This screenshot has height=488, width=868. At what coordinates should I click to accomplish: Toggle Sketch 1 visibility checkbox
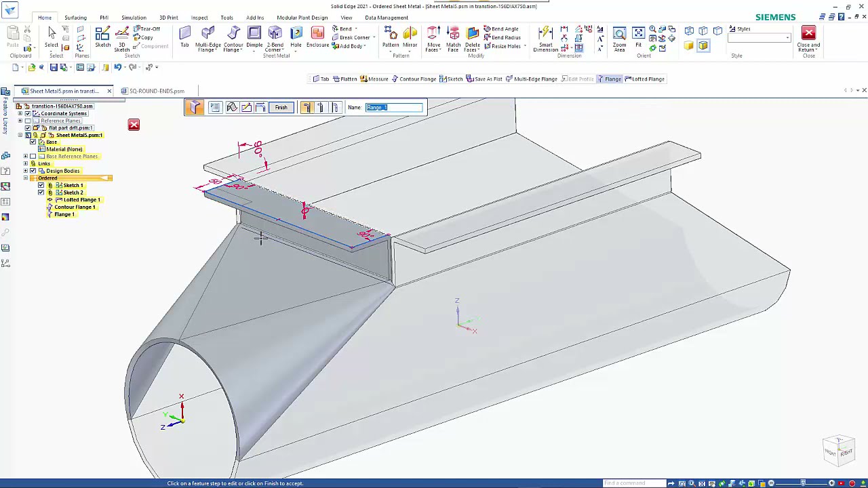point(41,185)
